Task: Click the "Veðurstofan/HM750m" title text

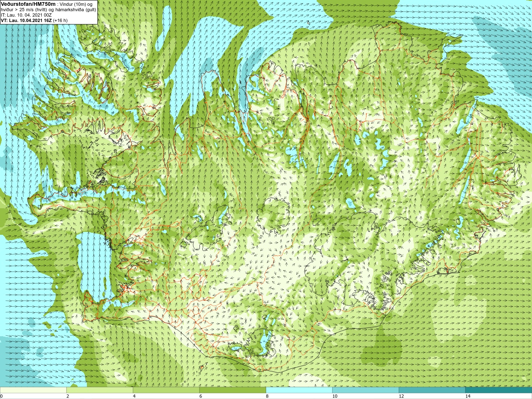Action: (x=29, y=4)
